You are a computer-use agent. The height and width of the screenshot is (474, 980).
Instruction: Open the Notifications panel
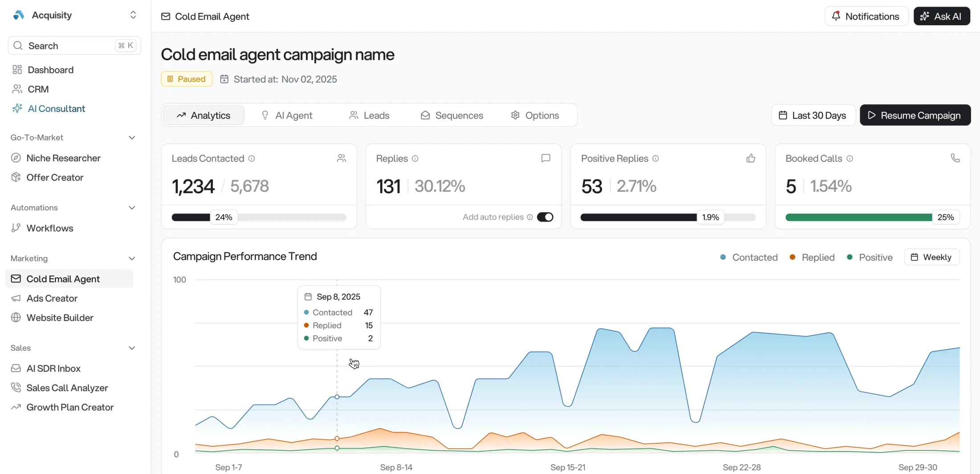pyautogui.click(x=866, y=16)
